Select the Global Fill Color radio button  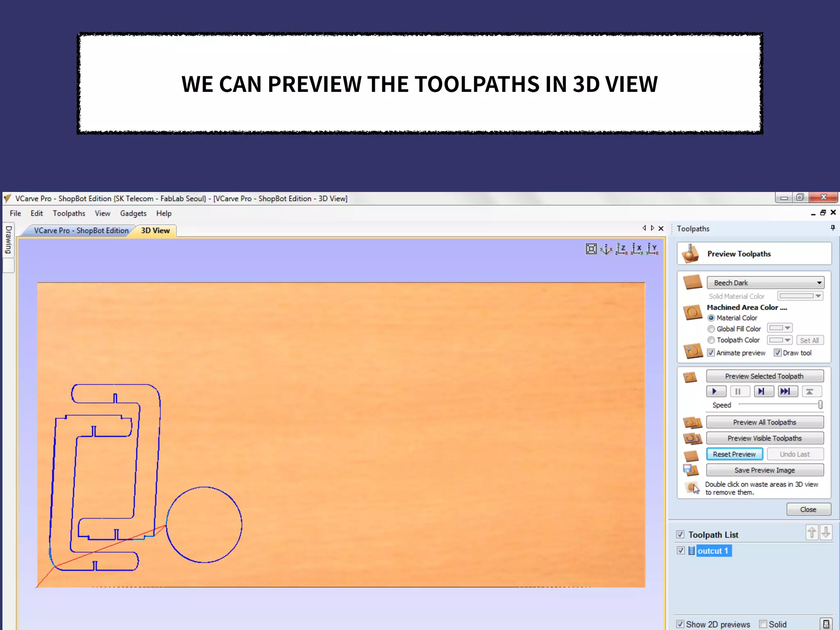point(711,329)
